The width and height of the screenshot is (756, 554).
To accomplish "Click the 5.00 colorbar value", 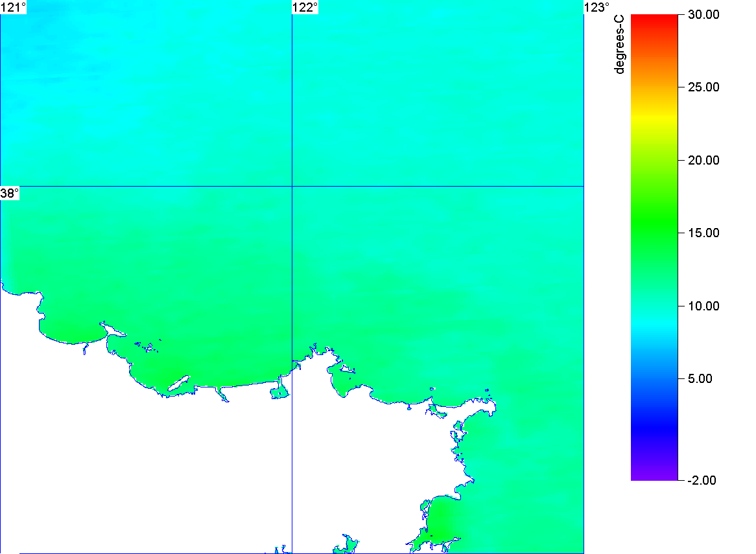I will pyautogui.click(x=700, y=378).
